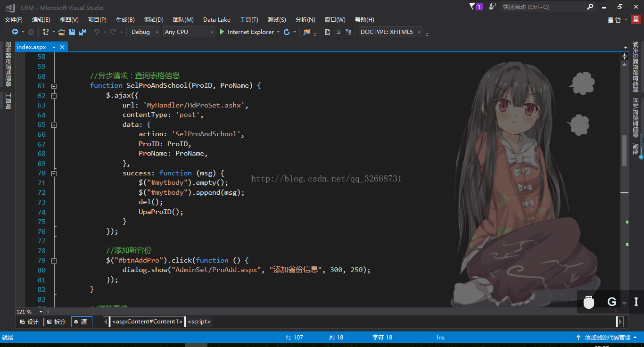Click 添加到源代码管理 in the status bar

608,338
